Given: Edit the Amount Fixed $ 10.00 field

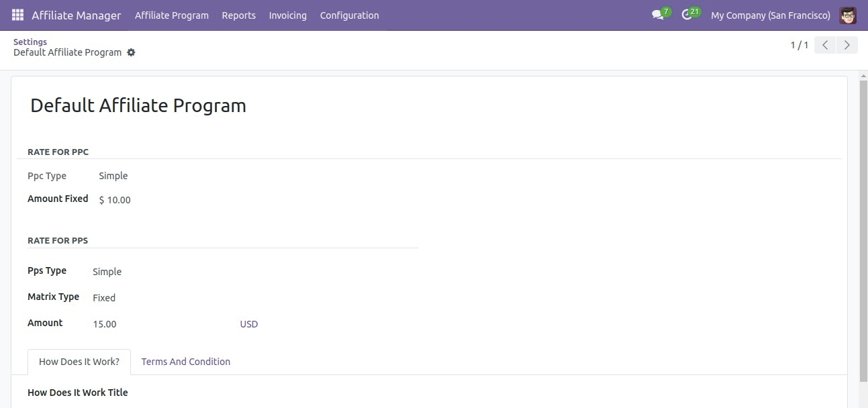Looking at the screenshot, I should [x=115, y=199].
